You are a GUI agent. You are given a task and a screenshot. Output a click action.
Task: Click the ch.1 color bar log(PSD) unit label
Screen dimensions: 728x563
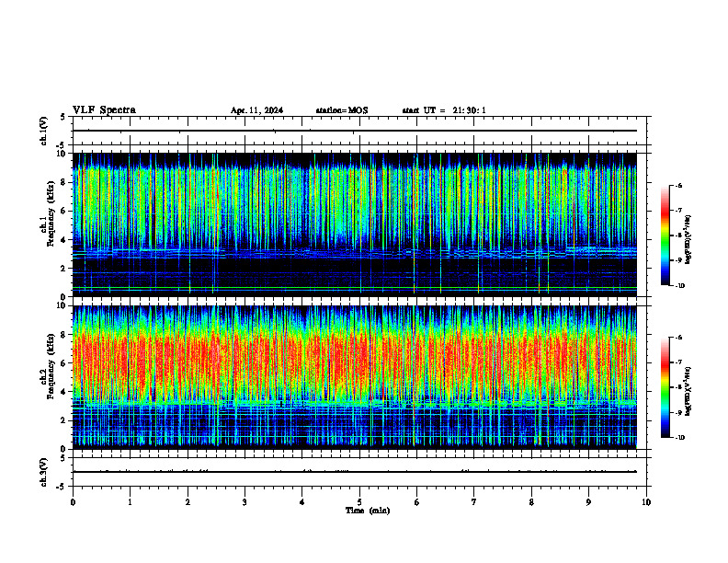pyautogui.click(x=688, y=240)
